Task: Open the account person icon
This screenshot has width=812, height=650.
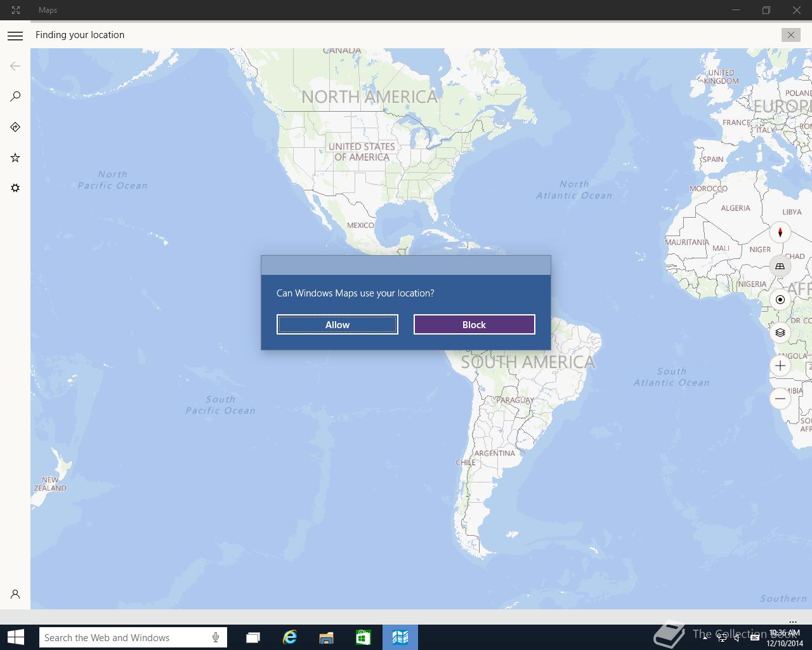Action: coord(15,594)
